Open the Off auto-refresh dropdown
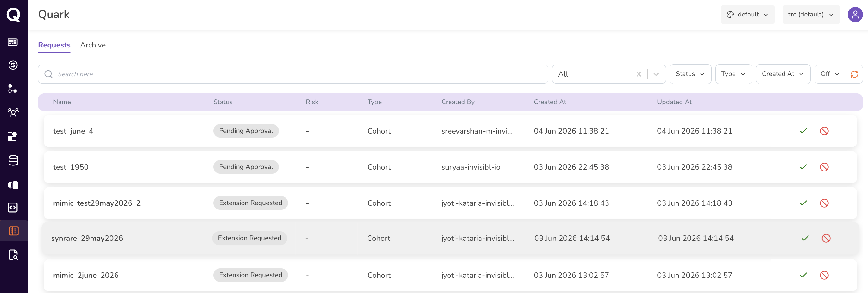 830,74
